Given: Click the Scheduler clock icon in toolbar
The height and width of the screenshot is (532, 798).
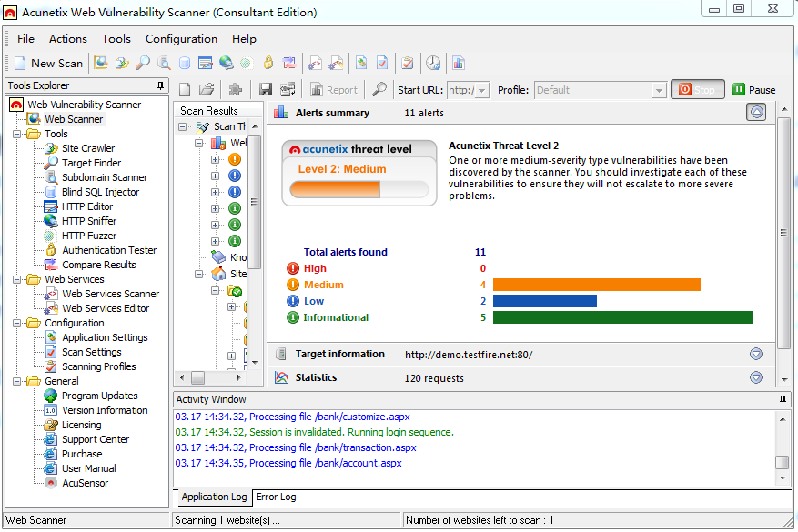Looking at the screenshot, I should pos(433,63).
